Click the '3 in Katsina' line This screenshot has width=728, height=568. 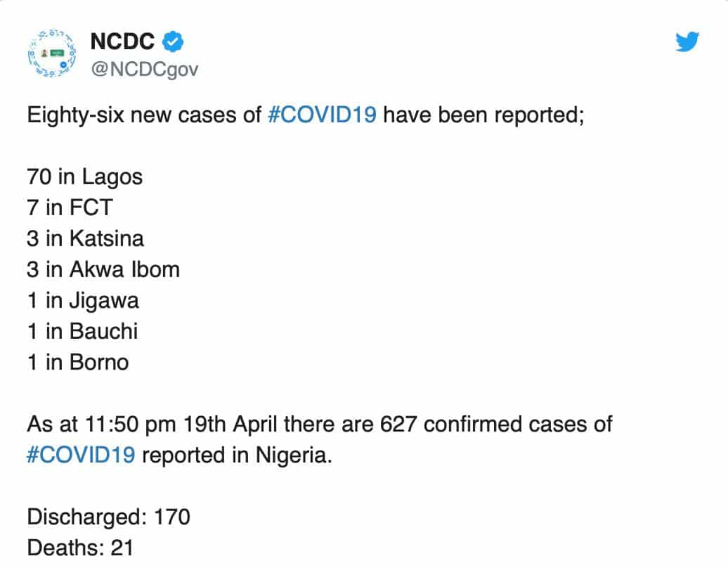[85, 238]
